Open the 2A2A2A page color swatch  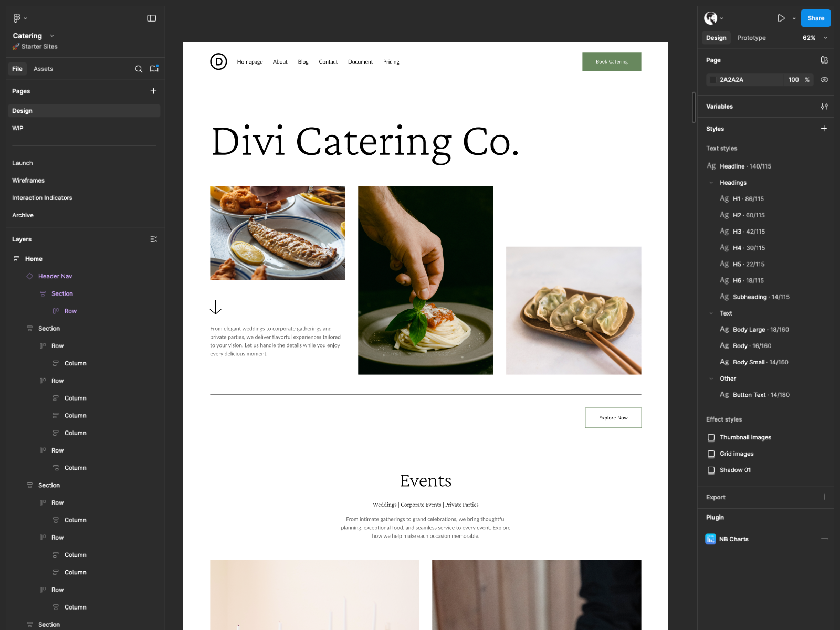[713, 79]
